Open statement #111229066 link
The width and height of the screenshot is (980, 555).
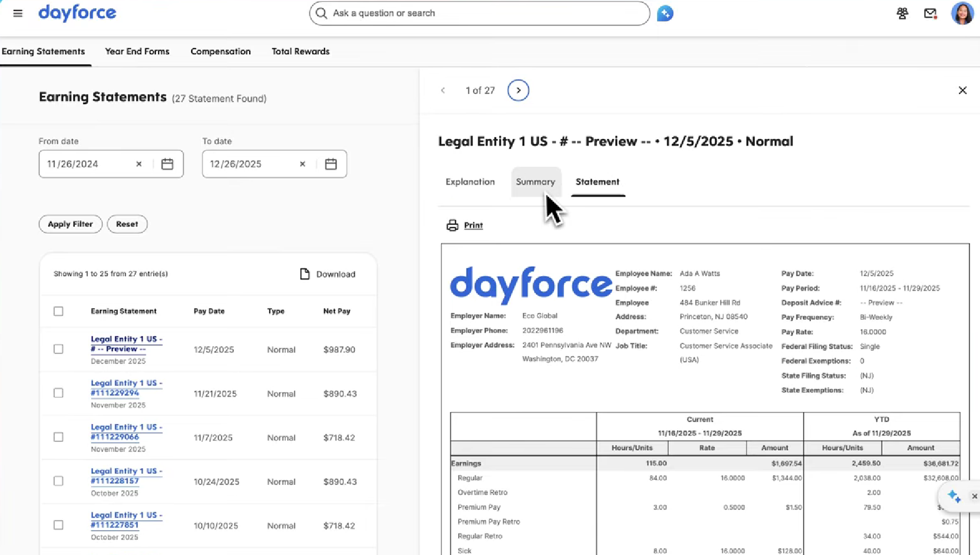point(127,432)
